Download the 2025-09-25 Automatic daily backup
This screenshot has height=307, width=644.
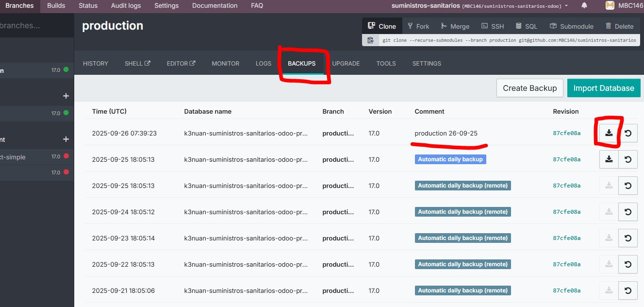[609, 159]
